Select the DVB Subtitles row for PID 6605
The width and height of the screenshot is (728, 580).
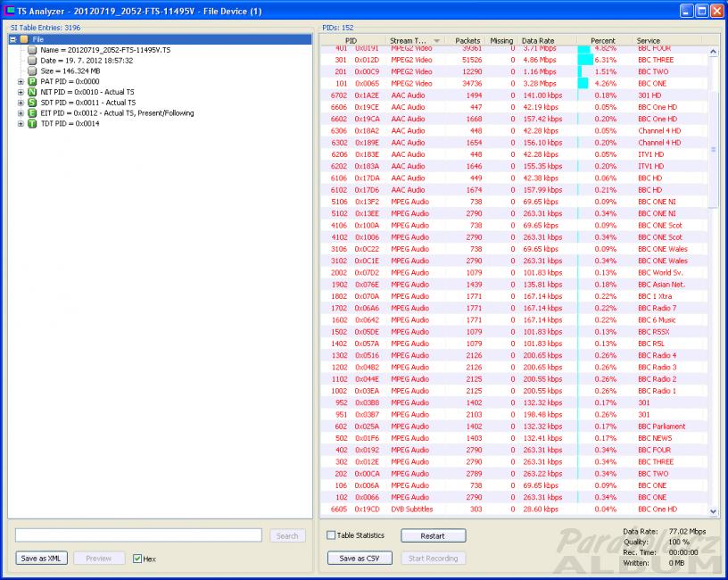click(514, 509)
